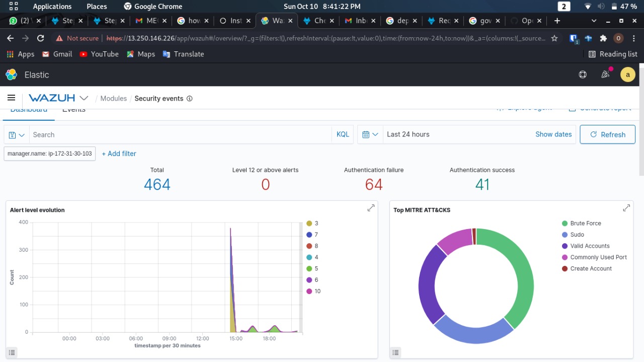The height and width of the screenshot is (362, 644).
Task: Open the Chrome three-dot menu
Action: pos(634,38)
